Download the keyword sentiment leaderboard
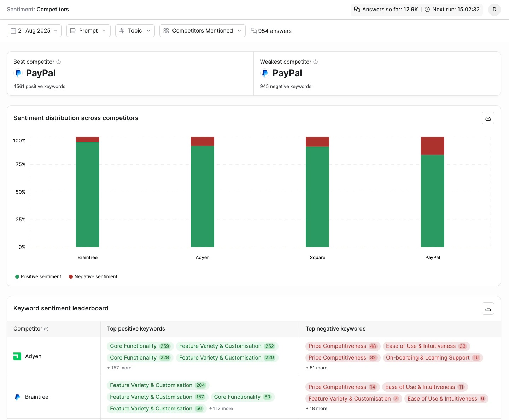Screen dimensions: 509x420 tap(488, 308)
